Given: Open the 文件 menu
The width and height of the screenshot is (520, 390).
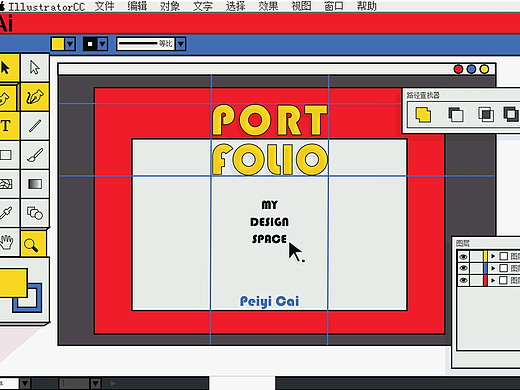Looking at the screenshot, I should [x=105, y=6].
